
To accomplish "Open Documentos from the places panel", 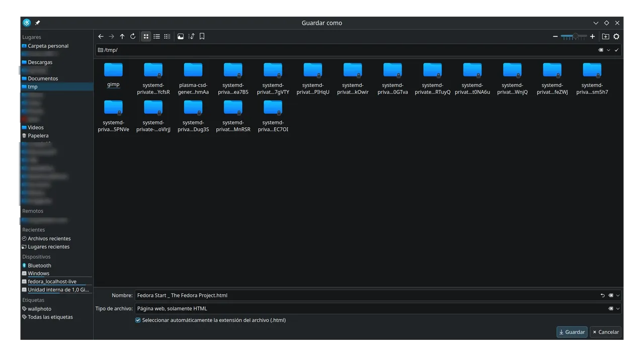I will point(43,78).
